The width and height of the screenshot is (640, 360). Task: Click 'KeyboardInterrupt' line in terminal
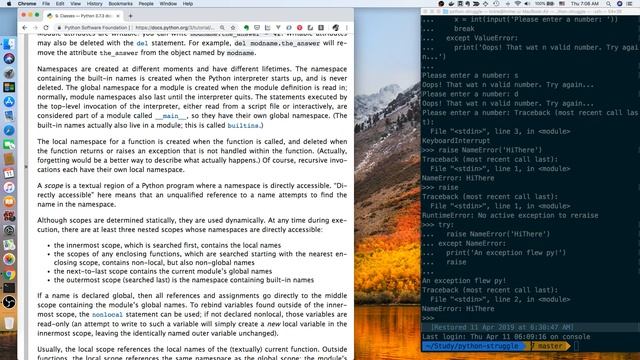pyautogui.click(x=456, y=141)
